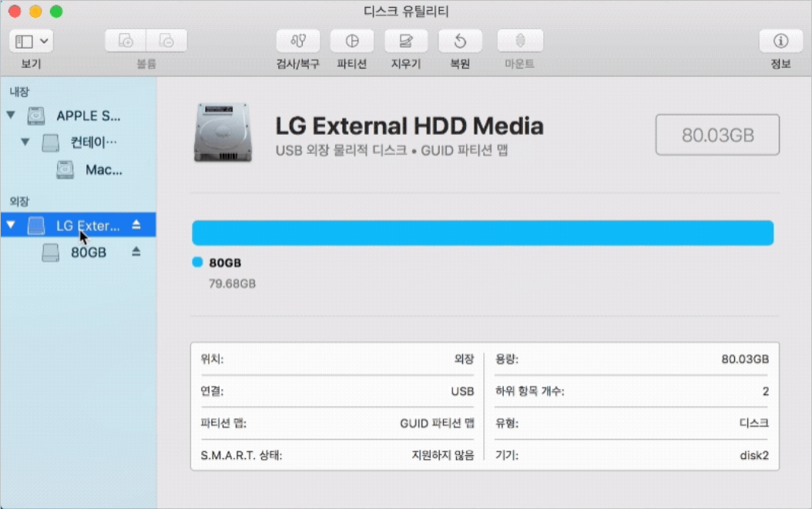Eject the LG Exter... disk
812x509 pixels.
point(136,225)
